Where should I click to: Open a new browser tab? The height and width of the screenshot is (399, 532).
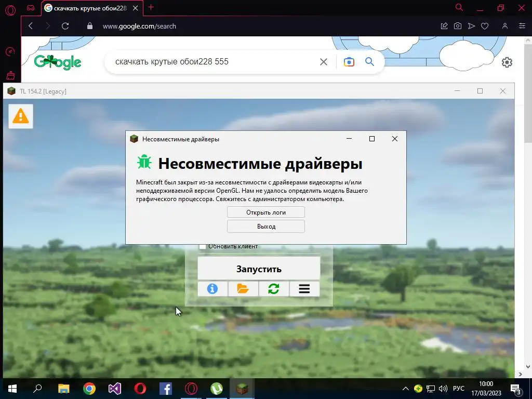(x=151, y=7)
